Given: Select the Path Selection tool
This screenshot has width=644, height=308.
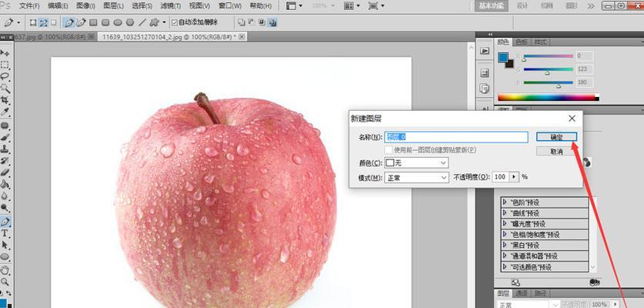Looking at the screenshot, I should coord(5,245).
